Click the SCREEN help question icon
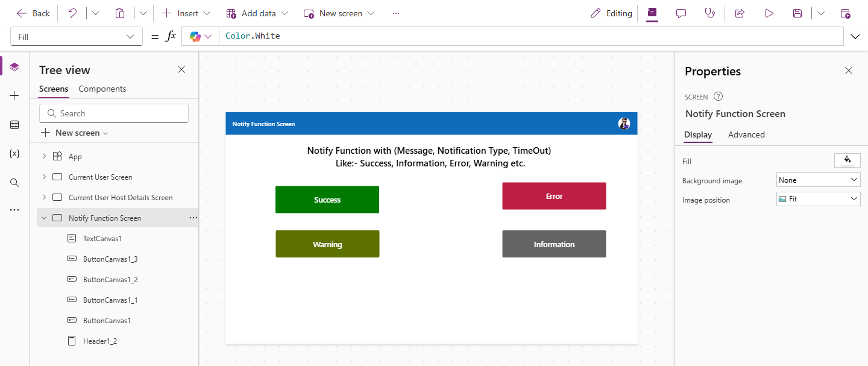The height and width of the screenshot is (366, 868). [x=718, y=96]
